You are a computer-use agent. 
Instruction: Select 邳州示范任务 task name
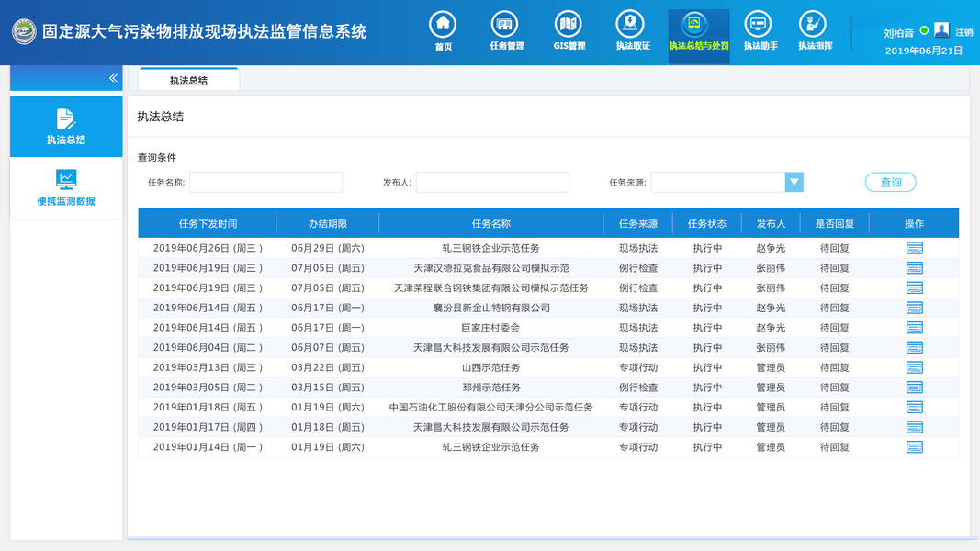tap(491, 388)
